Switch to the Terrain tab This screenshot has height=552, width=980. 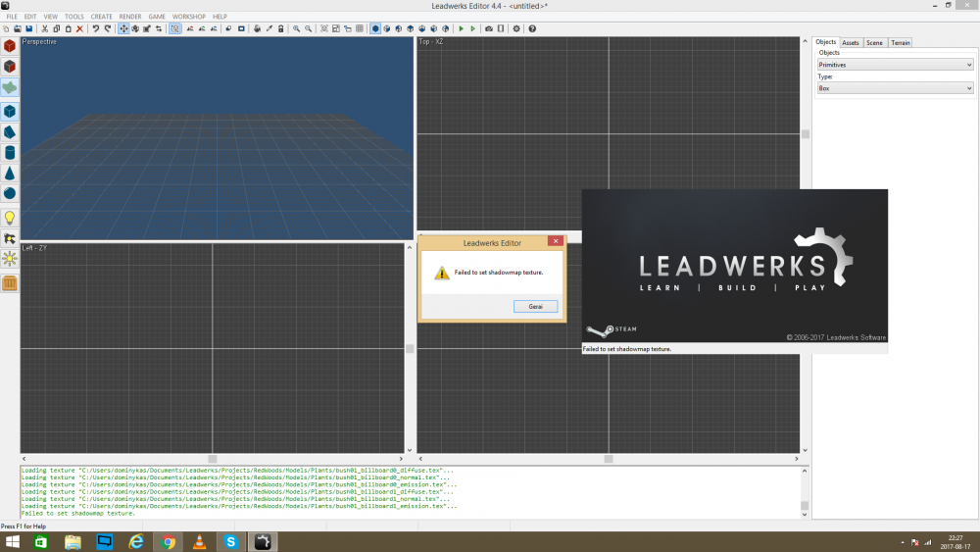pyautogui.click(x=900, y=42)
